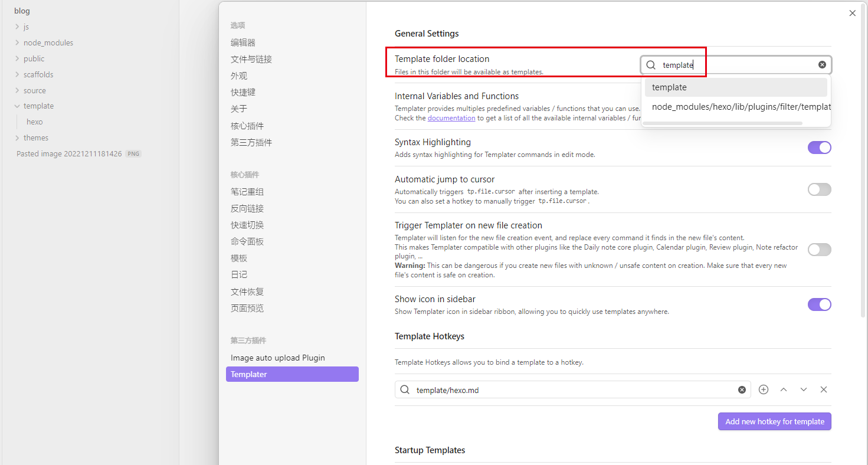Enable Automatic jump to cursor
Screen dimensions: 868x465
(819, 189)
